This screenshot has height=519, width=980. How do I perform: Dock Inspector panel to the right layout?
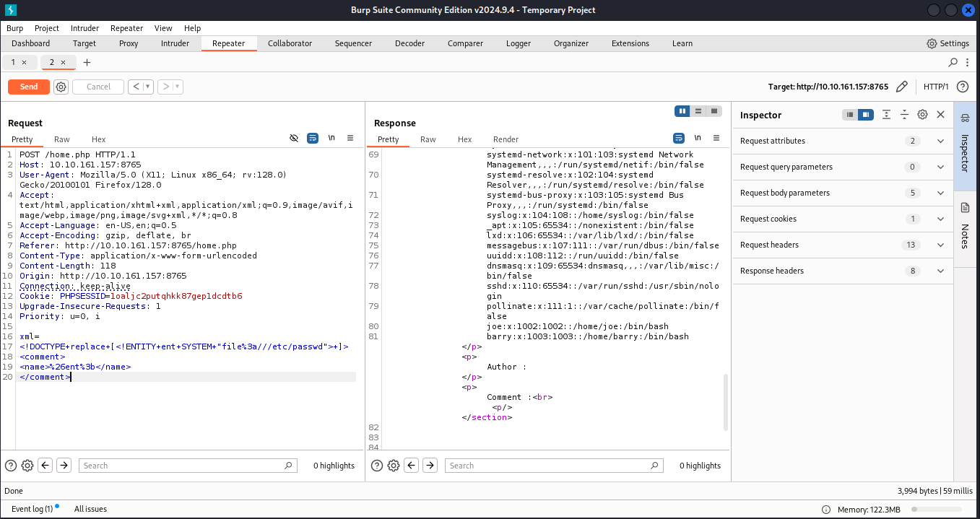click(x=865, y=115)
